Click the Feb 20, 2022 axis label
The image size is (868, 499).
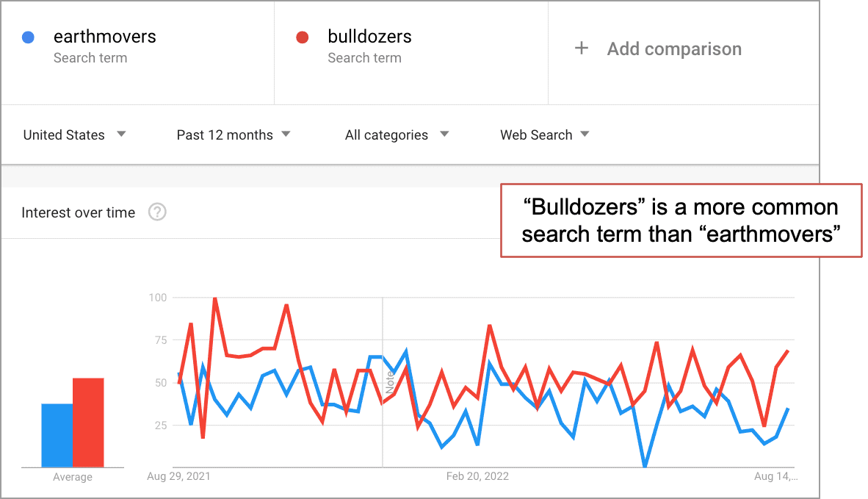point(477,476)
